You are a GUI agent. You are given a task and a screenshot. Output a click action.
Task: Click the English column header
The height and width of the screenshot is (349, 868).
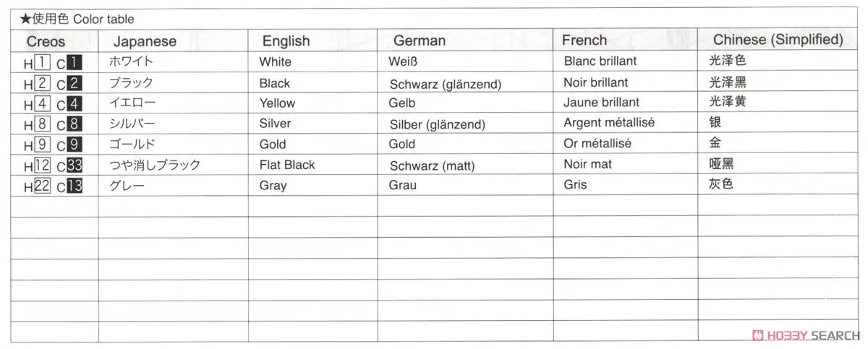286,41
